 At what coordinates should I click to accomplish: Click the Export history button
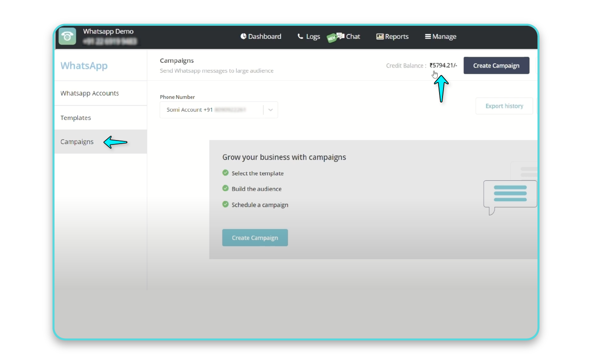click(x=504, y=106)
